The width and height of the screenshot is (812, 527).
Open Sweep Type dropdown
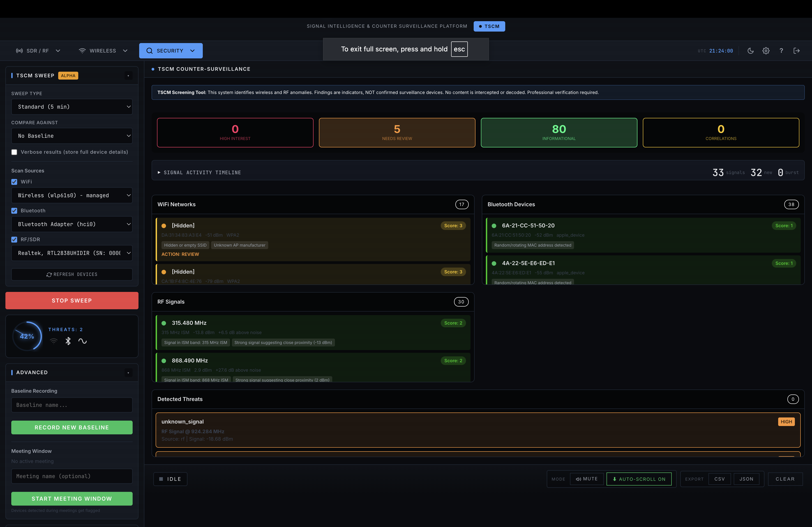pyautogui.click(x=72, y=107)
